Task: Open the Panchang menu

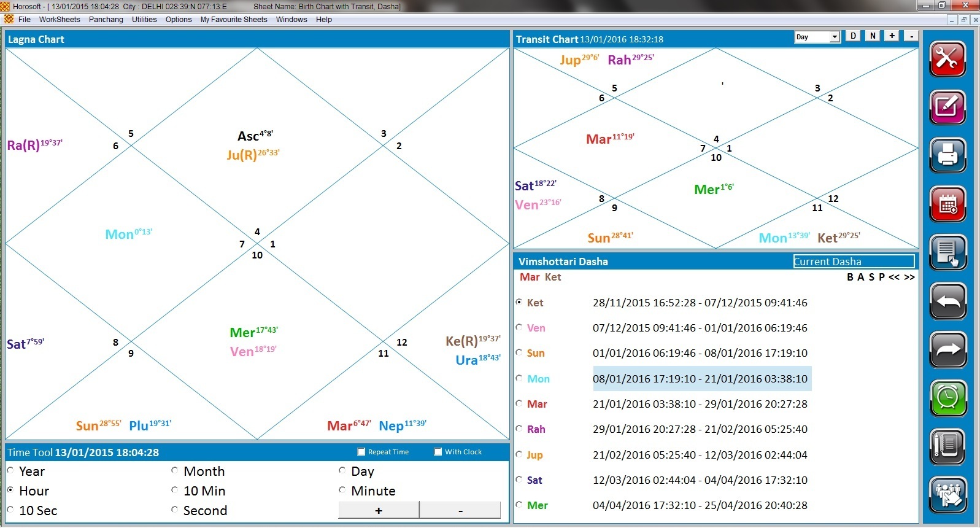Action: coord(106,20)
